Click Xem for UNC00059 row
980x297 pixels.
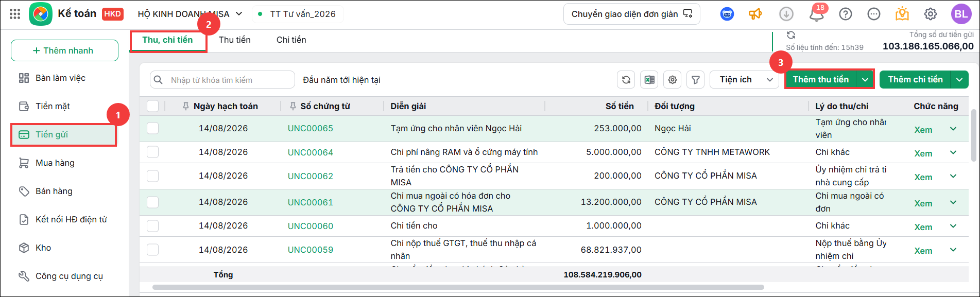point(923,251)
